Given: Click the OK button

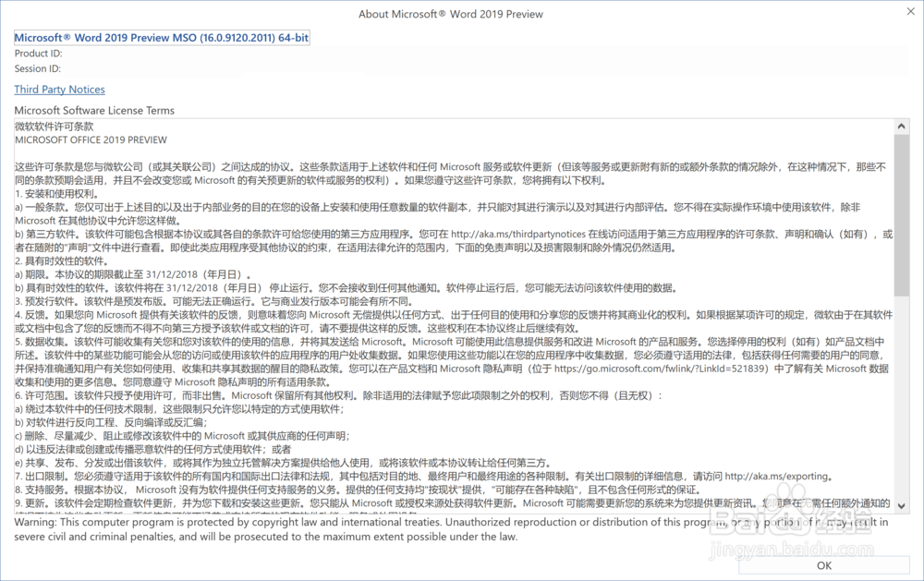Looking at the screenshot, I should [824, 565].
